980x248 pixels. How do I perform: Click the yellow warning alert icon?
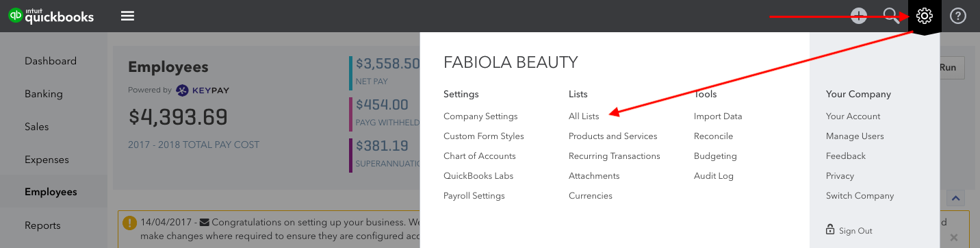[x=129, y=223]
